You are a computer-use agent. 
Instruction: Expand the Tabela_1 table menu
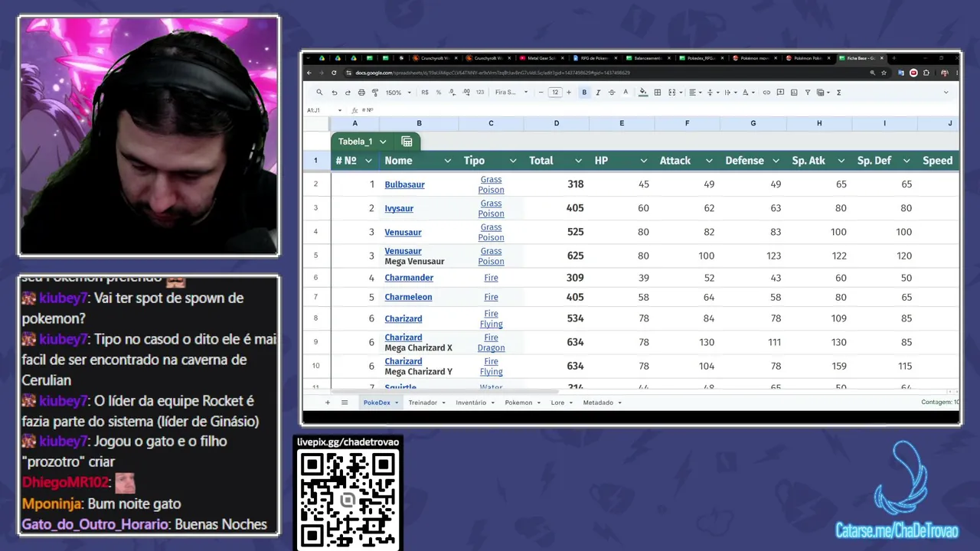tap(383, 142)
